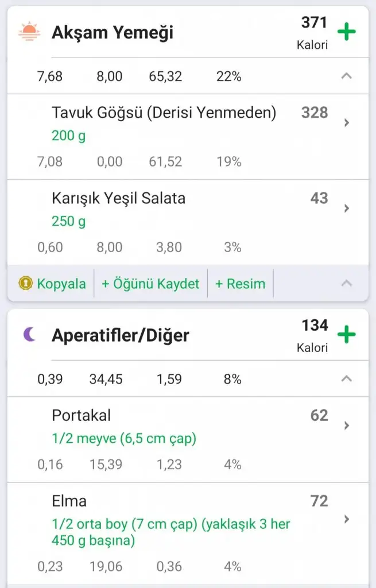Open Tavuk Göğsü details arrow
Screen dimensions: 376x588
[x=346, y=122]
